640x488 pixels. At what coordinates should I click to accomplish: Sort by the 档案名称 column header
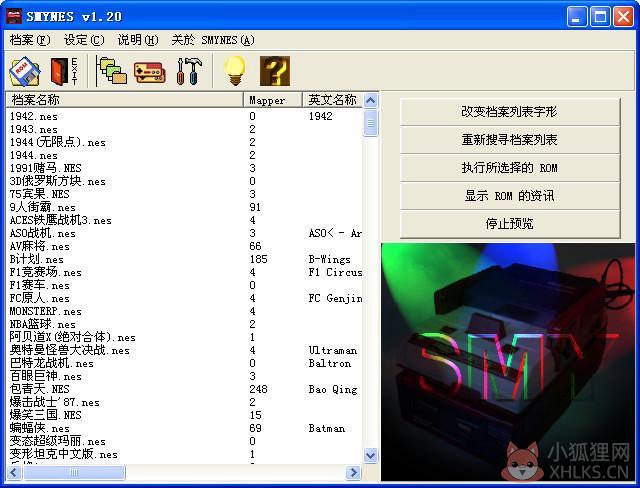124,100
